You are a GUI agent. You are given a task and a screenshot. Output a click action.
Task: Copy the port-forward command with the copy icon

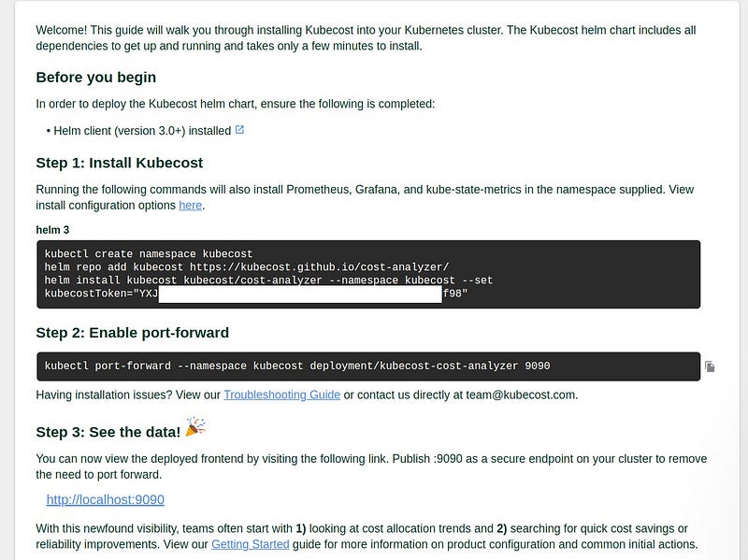[x=710, y=366]
